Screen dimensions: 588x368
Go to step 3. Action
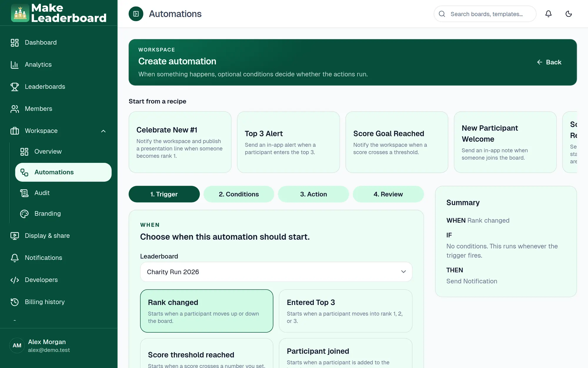pyautogui.click(x=313, y=194)
